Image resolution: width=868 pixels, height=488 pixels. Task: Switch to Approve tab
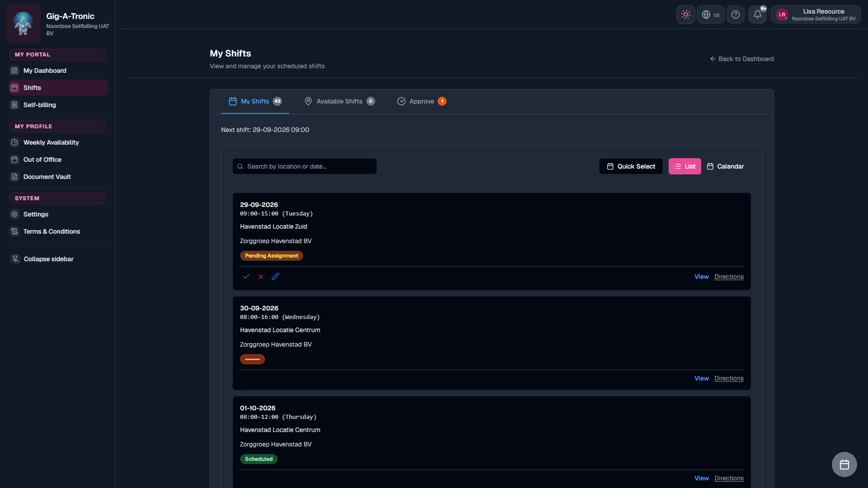[421, 101]
